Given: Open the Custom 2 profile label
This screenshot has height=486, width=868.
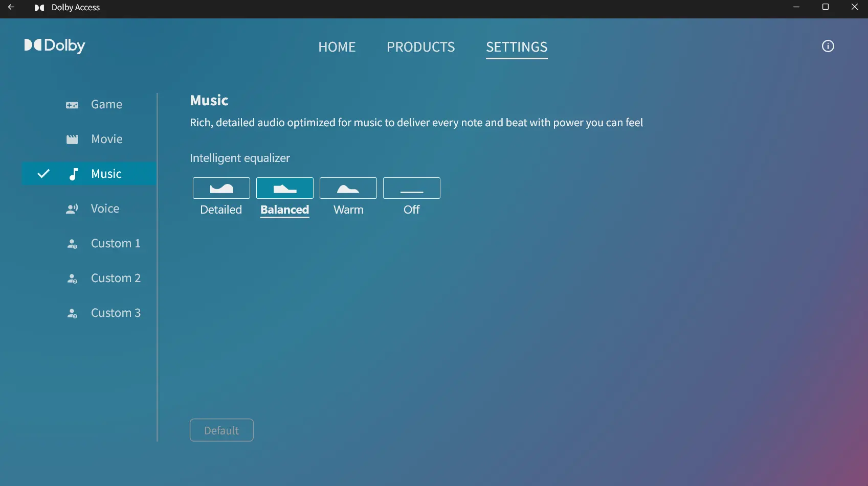Looking at the screenshot, I should (116, 278).
